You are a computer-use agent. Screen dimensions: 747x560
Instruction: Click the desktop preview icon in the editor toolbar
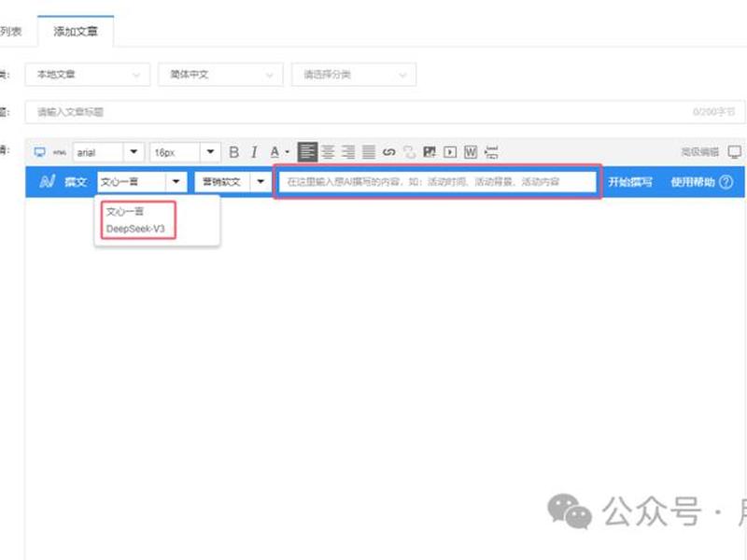39,152
